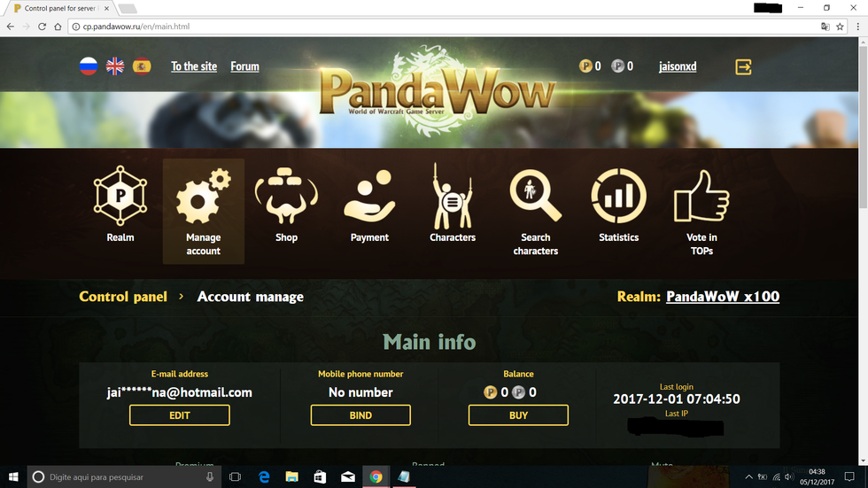Go to Control panel breadcrumb

coord(123,297)
